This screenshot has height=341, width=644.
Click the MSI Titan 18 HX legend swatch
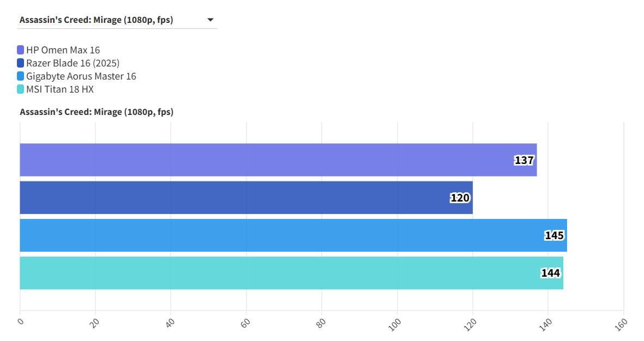tap(21, 89)
